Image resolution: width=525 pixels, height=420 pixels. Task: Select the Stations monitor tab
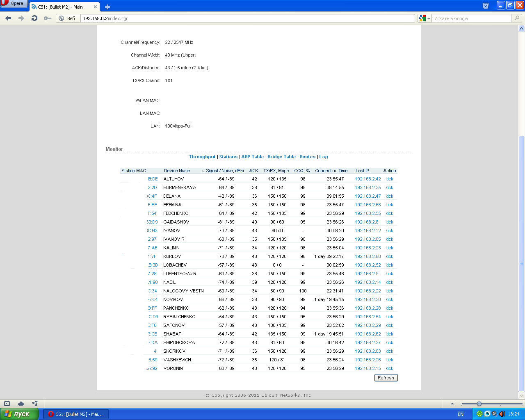(x=228, y=157)
